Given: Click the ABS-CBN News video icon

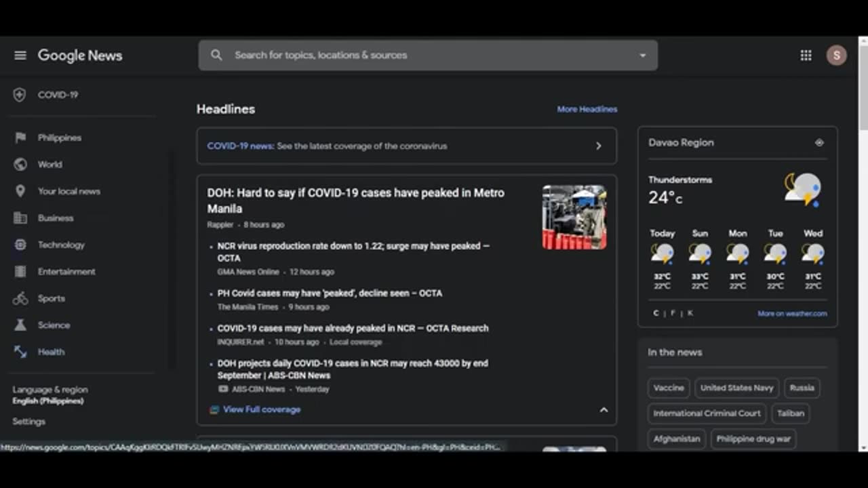Looking at the screenshot, I should [223, 389].
